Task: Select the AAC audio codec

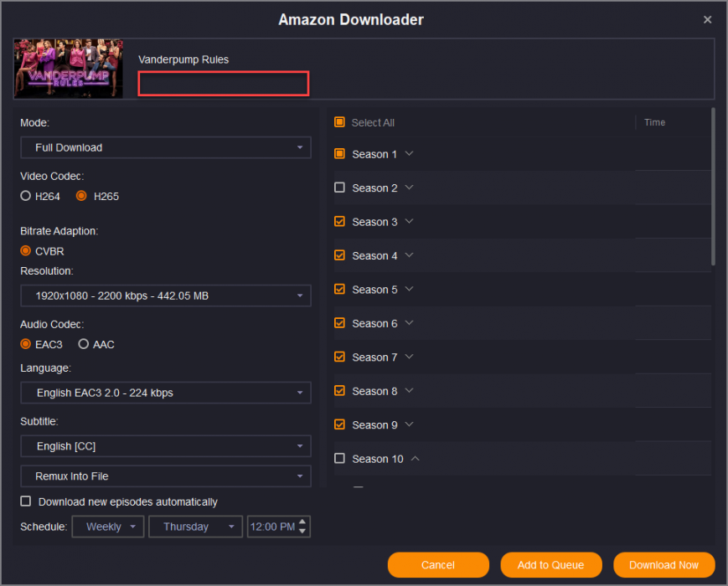Action: pyautogui.click(x=84, y=344)
